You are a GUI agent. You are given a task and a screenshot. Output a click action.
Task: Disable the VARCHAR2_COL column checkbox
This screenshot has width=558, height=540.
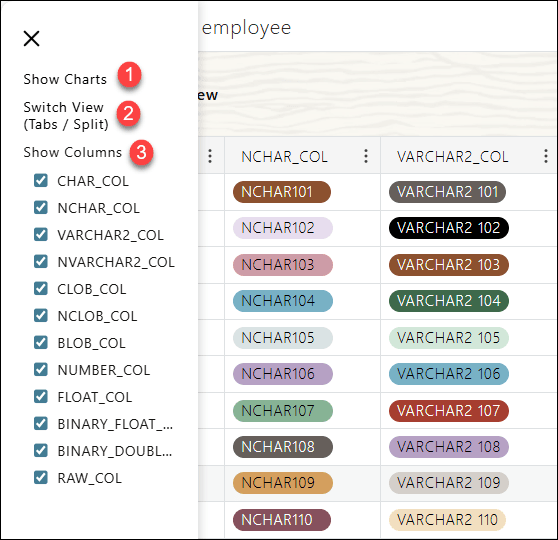point(41,235)
